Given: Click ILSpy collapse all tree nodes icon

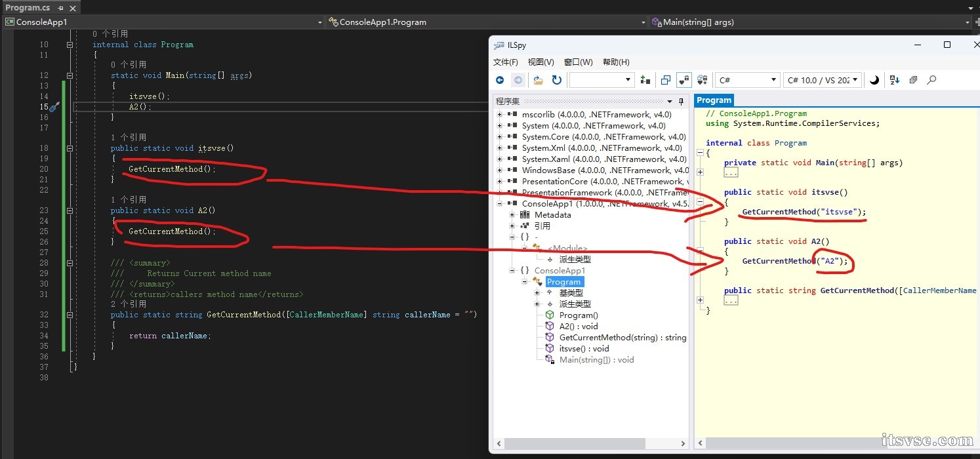Looking at the screenshot, I should pyautogui.click(x=913, y=80).
